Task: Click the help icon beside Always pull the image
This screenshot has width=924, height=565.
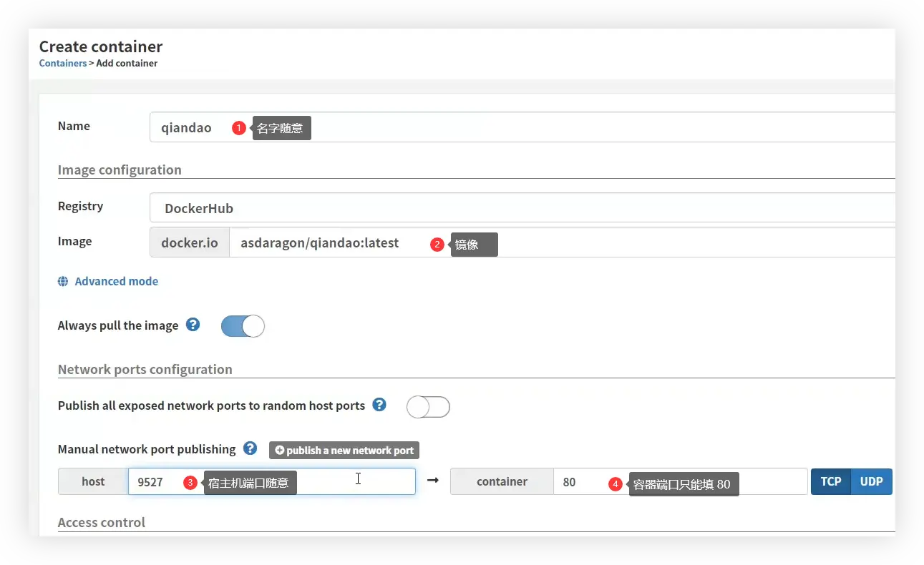Action: click(193, 325)
